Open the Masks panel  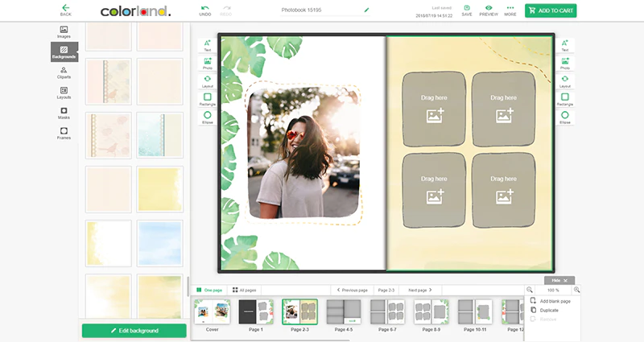tap(64, 113)
